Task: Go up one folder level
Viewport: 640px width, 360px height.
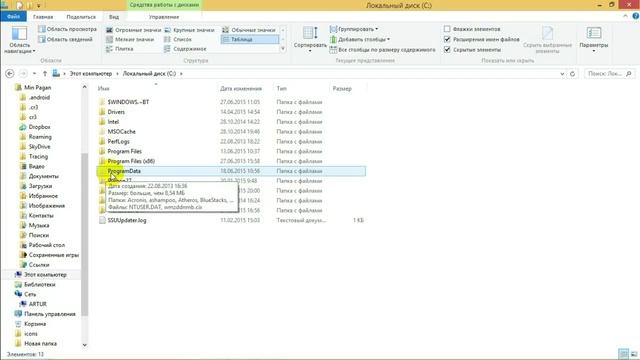Action: pos(44,73)
